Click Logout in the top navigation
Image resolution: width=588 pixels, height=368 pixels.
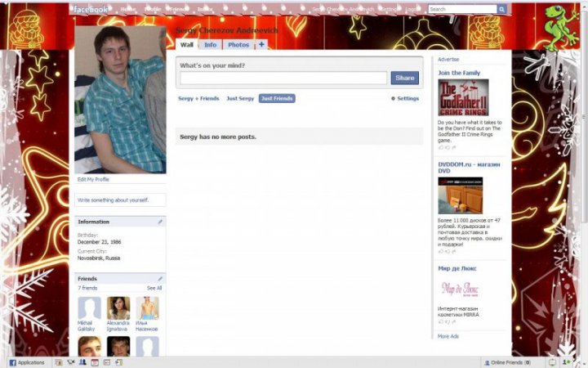[412, 9]
